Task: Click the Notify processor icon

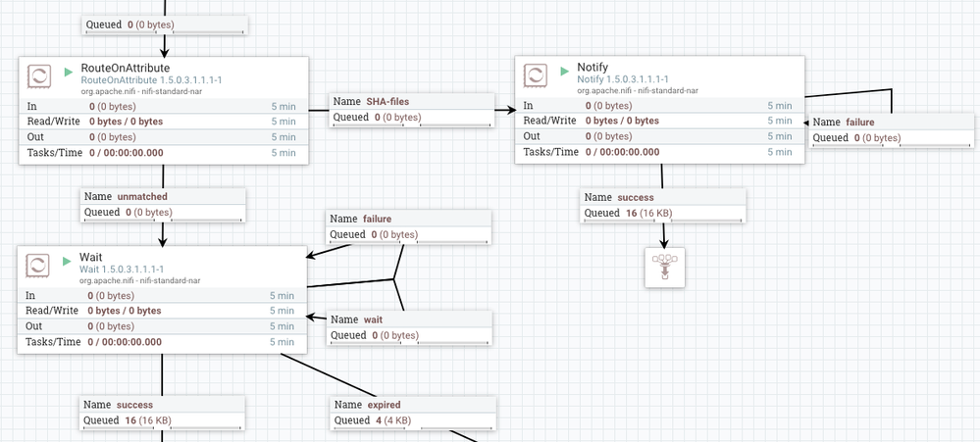Action: 536,75
